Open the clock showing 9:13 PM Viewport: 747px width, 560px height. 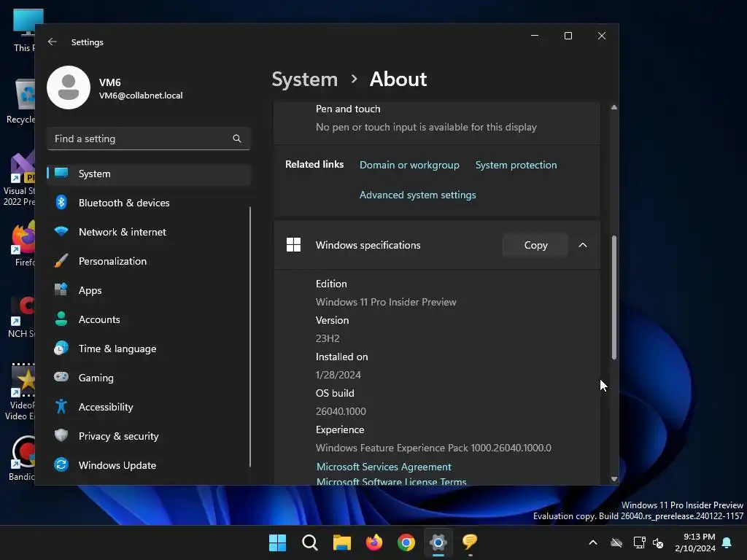[695, 542]
